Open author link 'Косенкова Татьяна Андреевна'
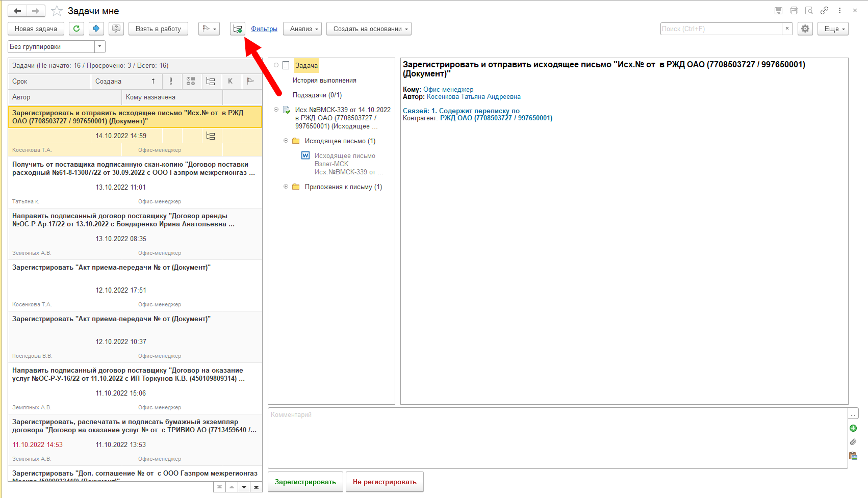868x498 pixels. (x=474, y=96)
